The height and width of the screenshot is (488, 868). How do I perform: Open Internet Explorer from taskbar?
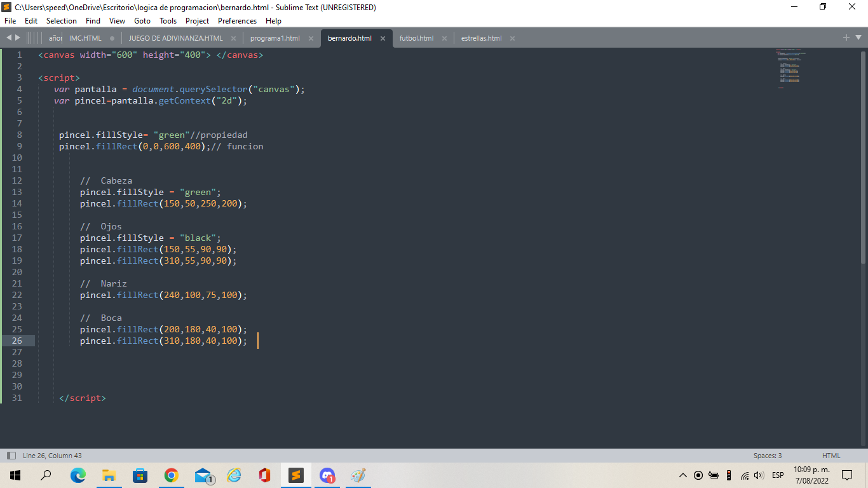pyautogui.click(x=234, y=475)
